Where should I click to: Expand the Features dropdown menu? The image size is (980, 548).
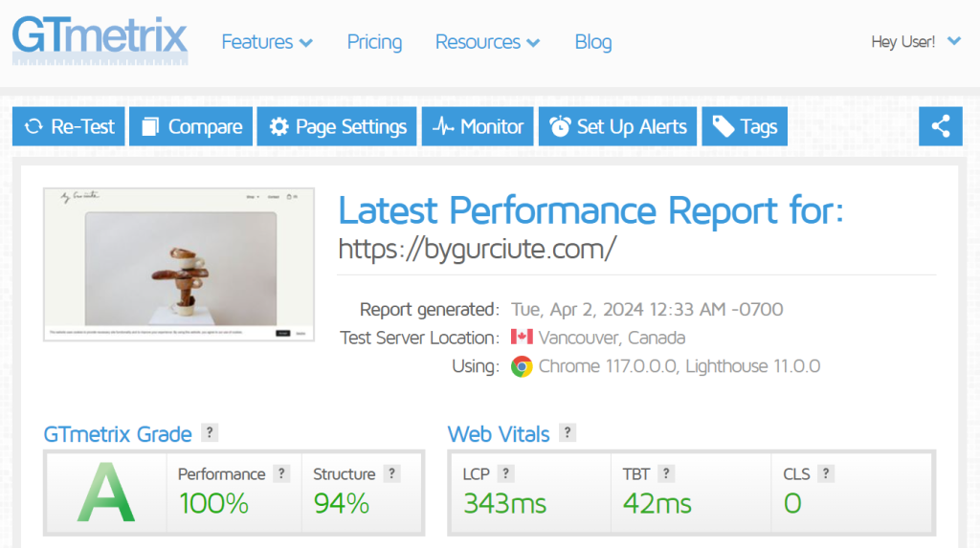coord(267,42)
